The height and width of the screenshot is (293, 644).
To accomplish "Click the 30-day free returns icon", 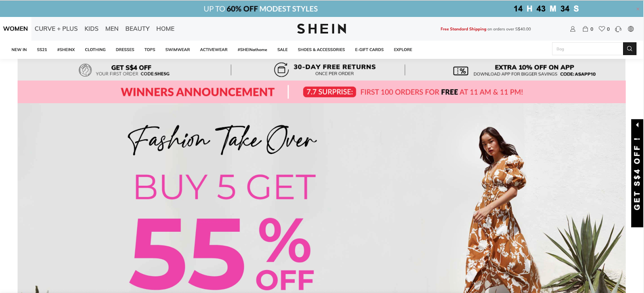I will [281, 70].
